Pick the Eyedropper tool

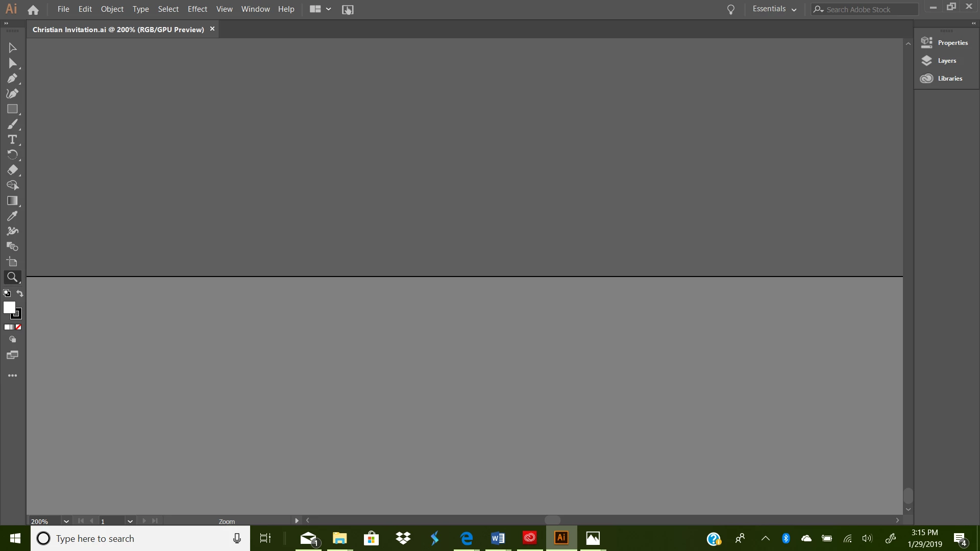click(12, 216)
